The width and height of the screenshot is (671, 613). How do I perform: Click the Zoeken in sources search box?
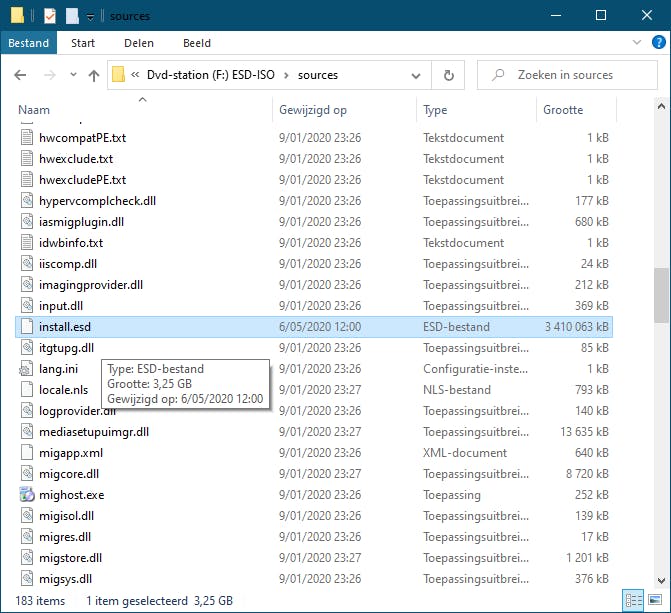[567, 75]
